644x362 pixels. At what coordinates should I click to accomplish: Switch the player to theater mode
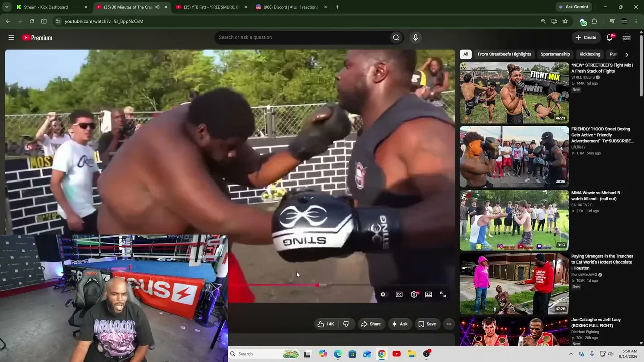[428, 294]
